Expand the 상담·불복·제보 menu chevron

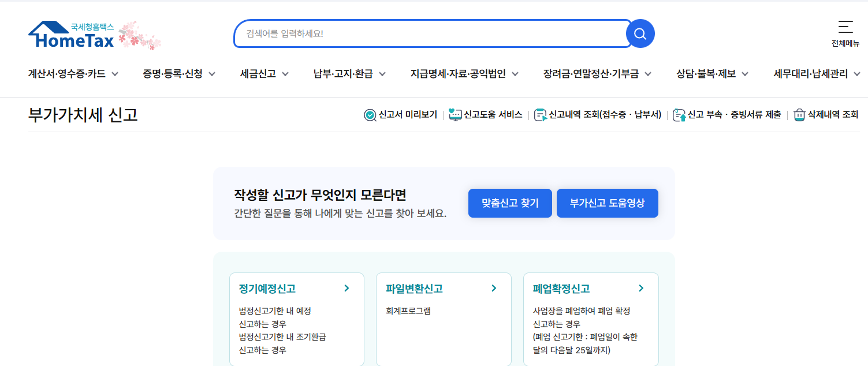[746, 74]
